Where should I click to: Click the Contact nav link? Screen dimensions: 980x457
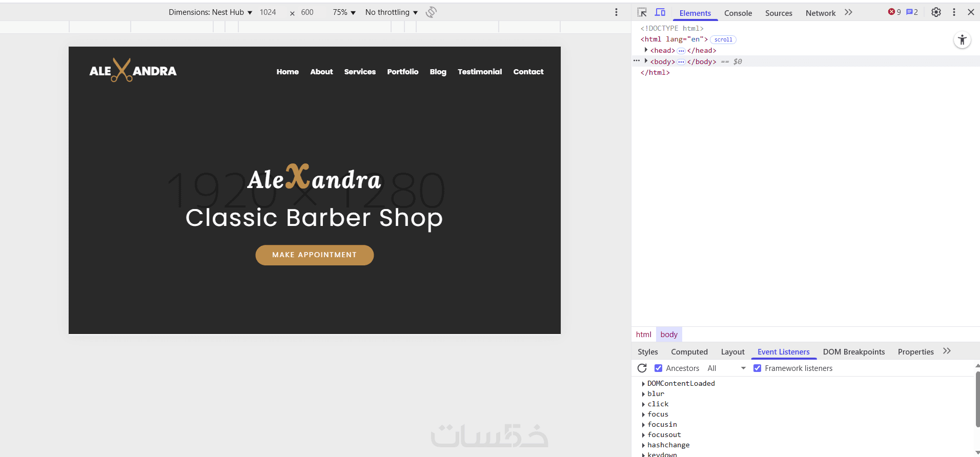tap(528, 72)
